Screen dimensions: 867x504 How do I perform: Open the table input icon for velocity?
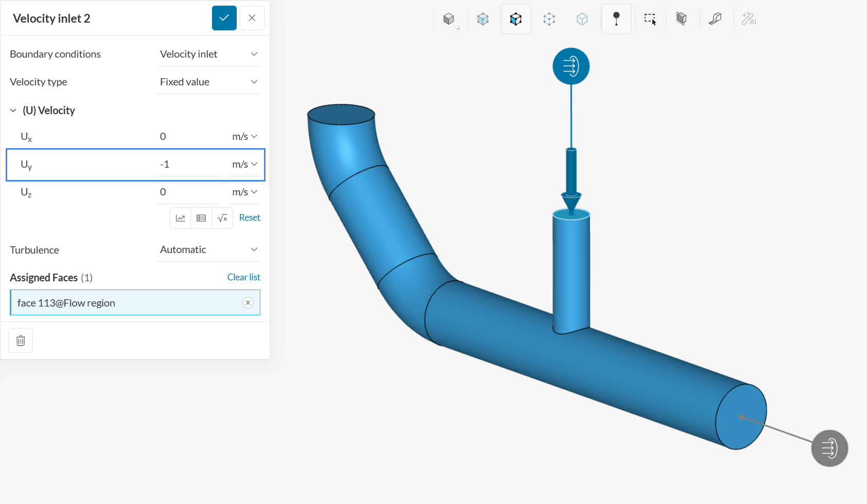click(x=201, y=218)
